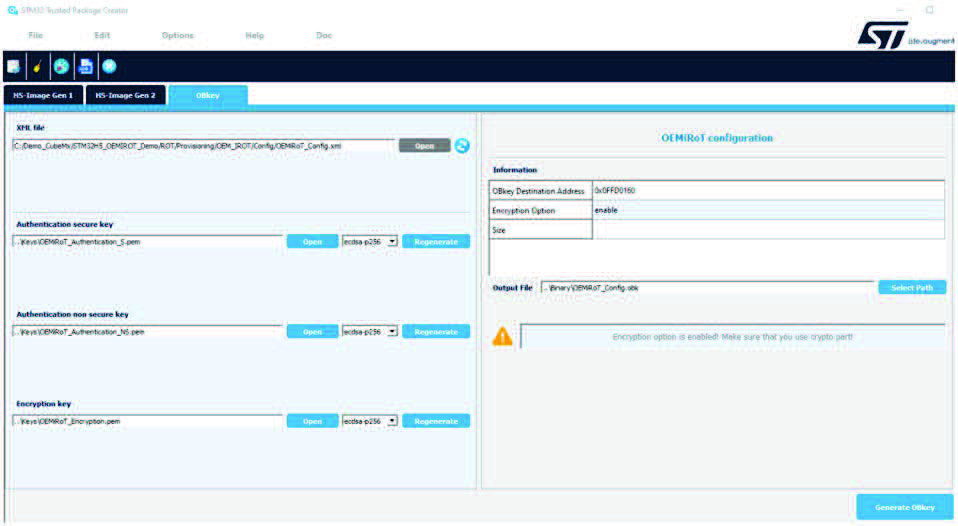Click the Authentication non secure key label

(72, 314)
